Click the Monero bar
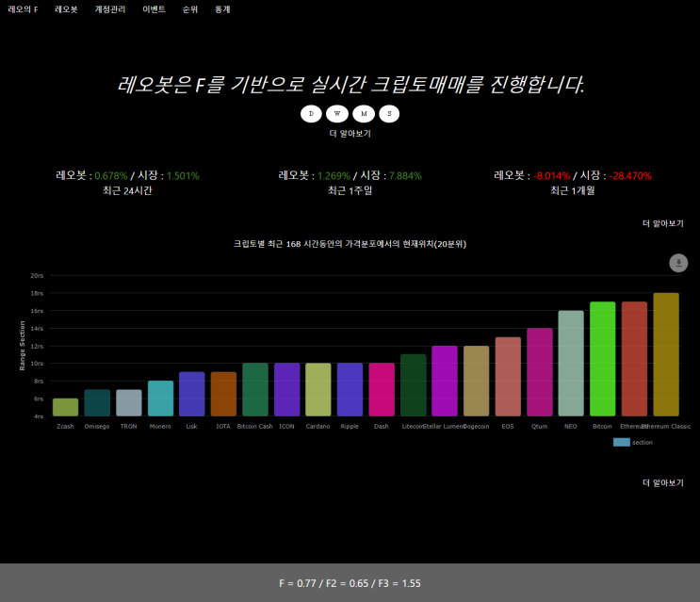The image size is (700, 602). click(x=160, y=399)
